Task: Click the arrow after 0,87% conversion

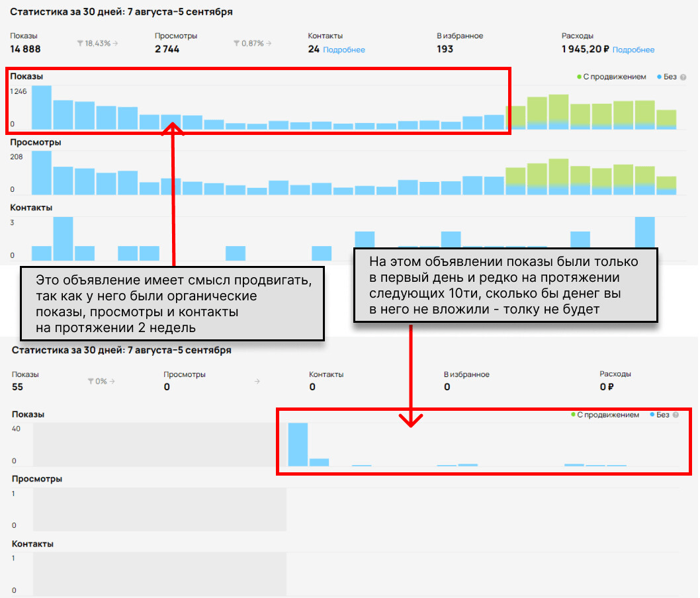Action: (269, 43)
